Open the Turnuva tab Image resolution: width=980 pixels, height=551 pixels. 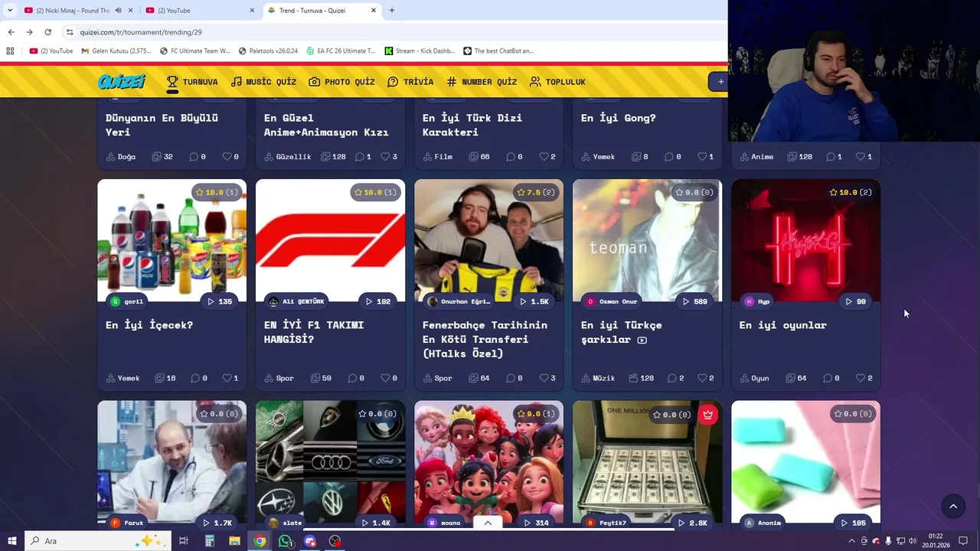192,82
